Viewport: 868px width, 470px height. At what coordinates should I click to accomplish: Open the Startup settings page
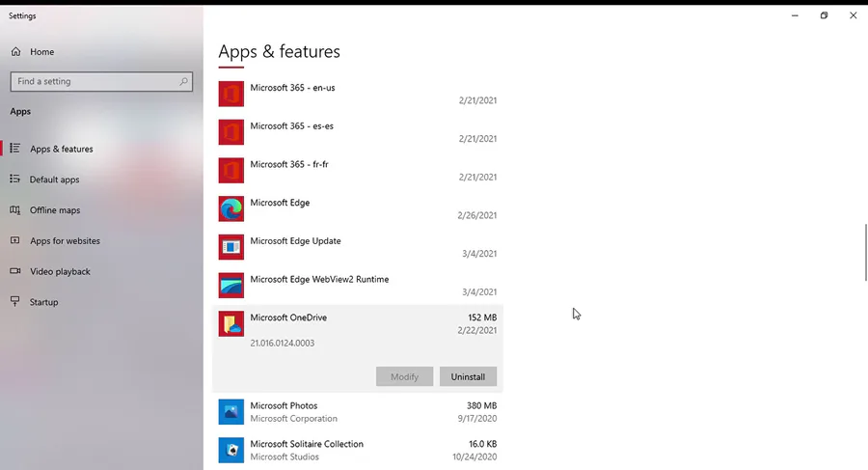[x=43, y=302]
